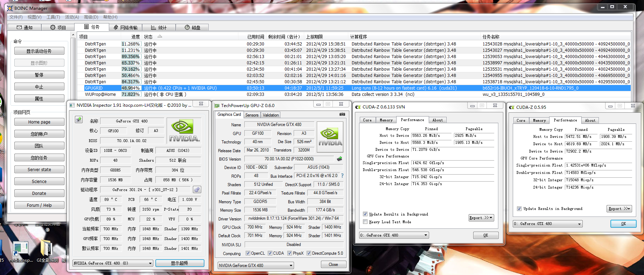The width and height of the screenshot is (644, 275).
Task: Toggle the DirectCompute 5.0 checkbox in GPU-Z
Action: tap(309, 253)
